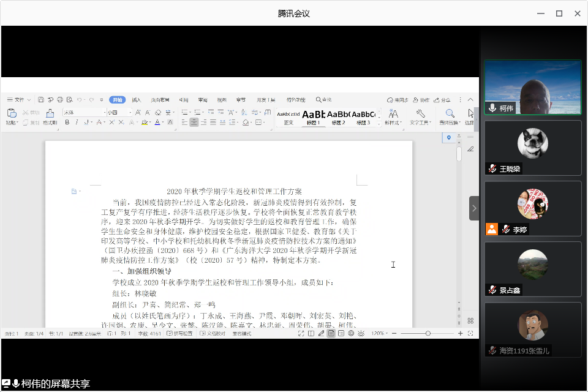
Task: Click the print icon in the quick access bar
Action: 60,100
